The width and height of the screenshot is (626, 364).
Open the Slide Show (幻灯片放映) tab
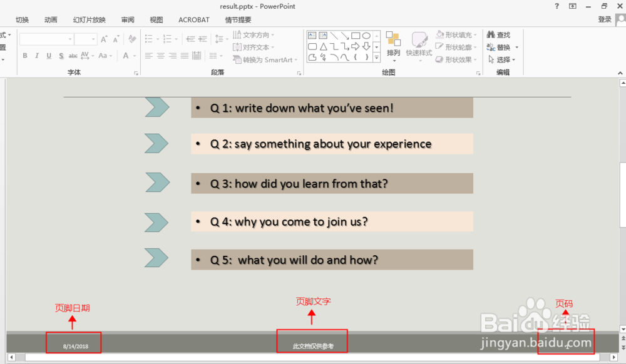90,19
